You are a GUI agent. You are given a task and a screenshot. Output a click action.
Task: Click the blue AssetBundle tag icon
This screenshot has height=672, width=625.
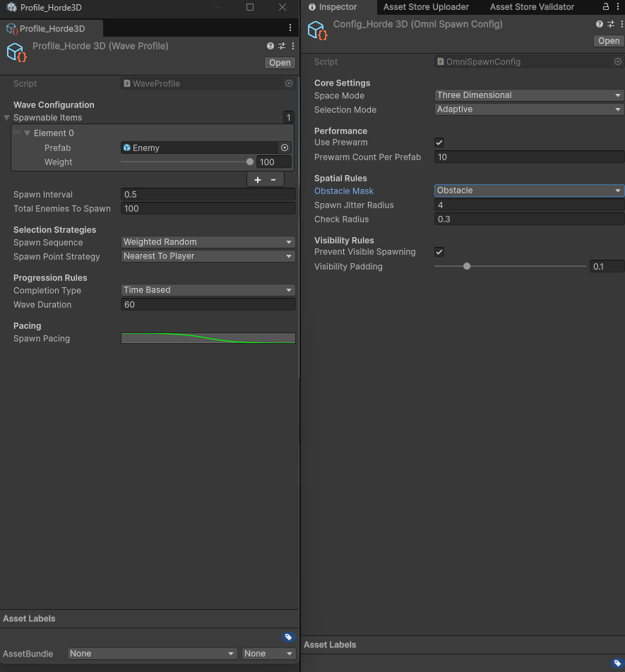tap(288, 637)
